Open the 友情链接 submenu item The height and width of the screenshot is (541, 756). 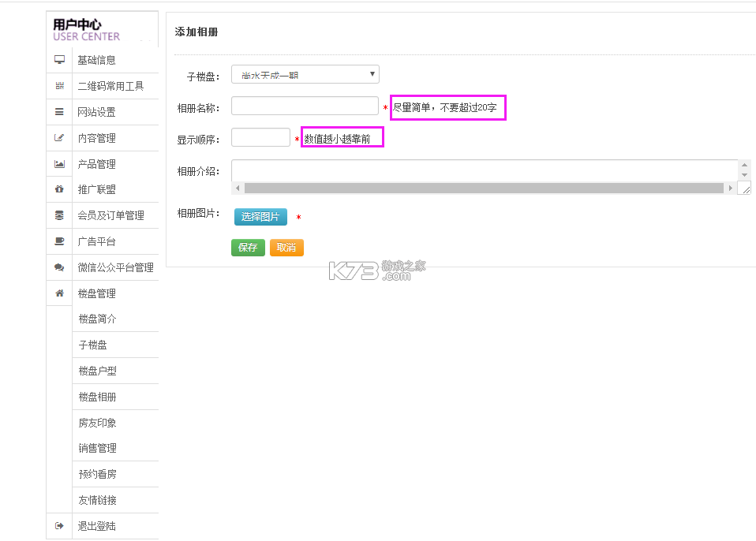coord(97,500)
